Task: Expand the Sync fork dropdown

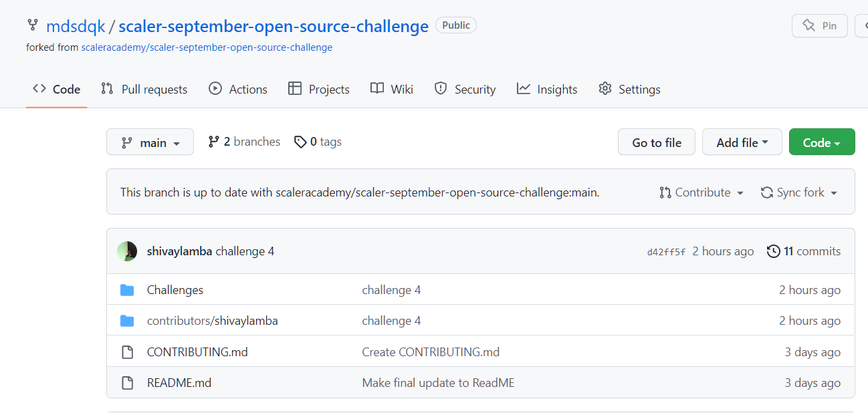Action: point(800,192)
